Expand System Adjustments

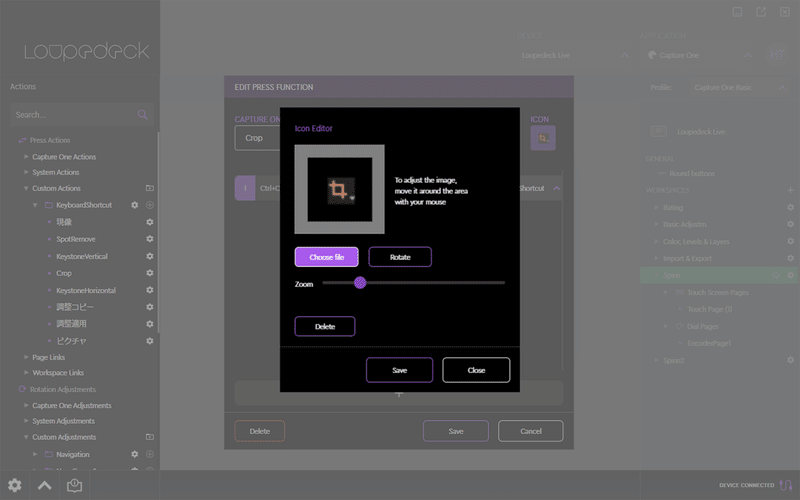pyautogui.click(x=26, y=421)
